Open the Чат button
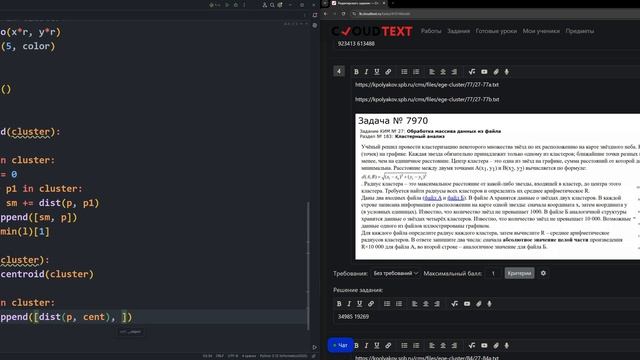This screenshot has width=640, height=360. [x=340, y=345]
